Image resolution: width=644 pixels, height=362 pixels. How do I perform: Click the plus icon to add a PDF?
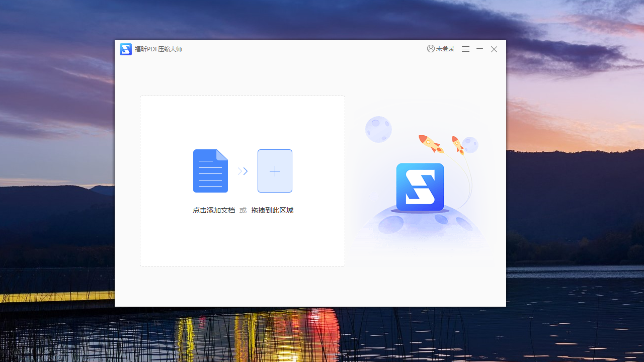[x=275, y=171]
